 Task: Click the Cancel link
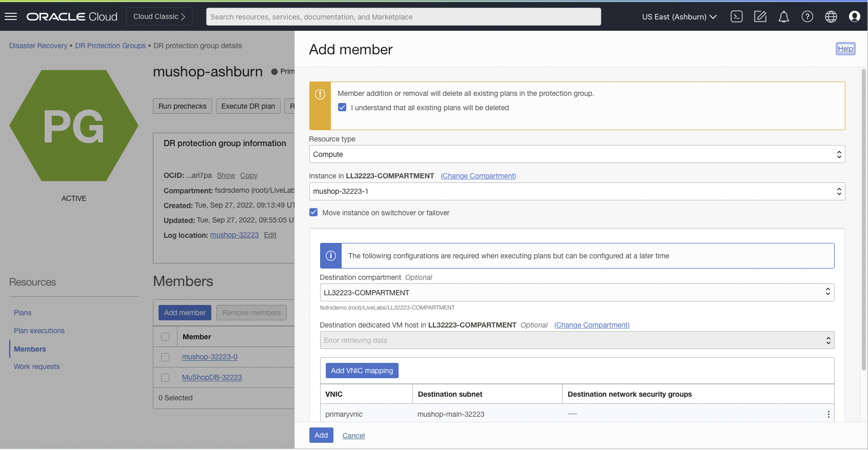pos(353,436)
